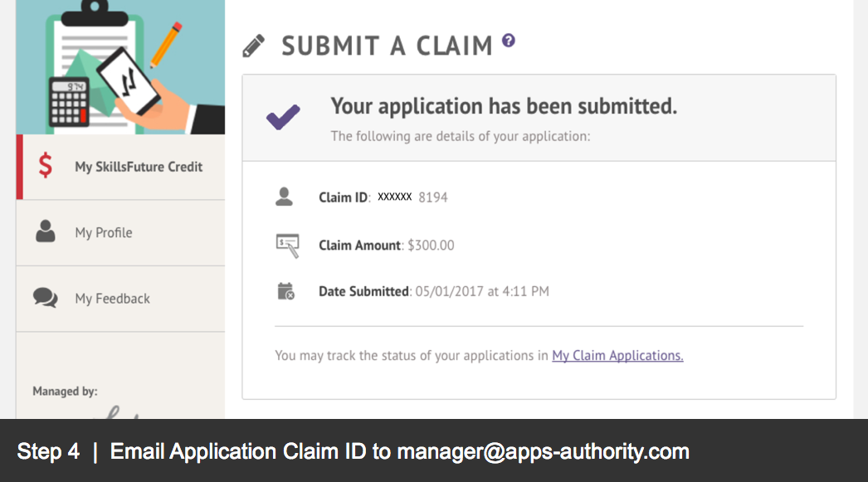Viewport: 868px width, 482px height.
Task: Follow the My Claim Applications link
Action: 617,355
